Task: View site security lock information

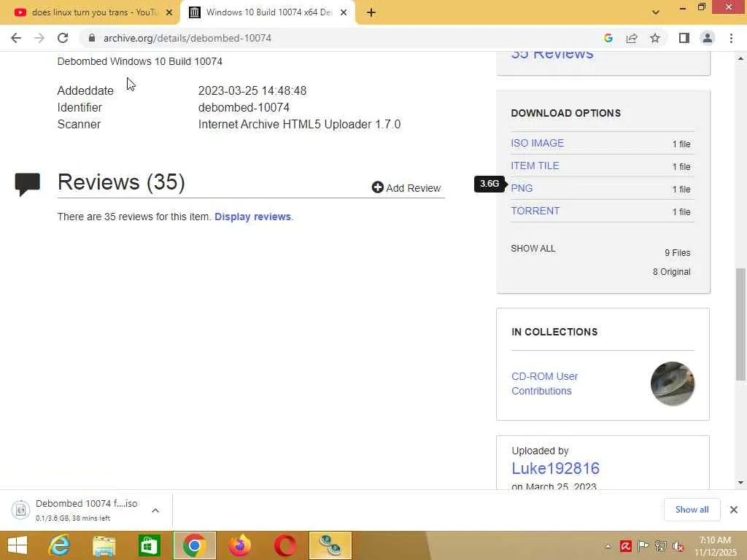Action: (92, 38)
